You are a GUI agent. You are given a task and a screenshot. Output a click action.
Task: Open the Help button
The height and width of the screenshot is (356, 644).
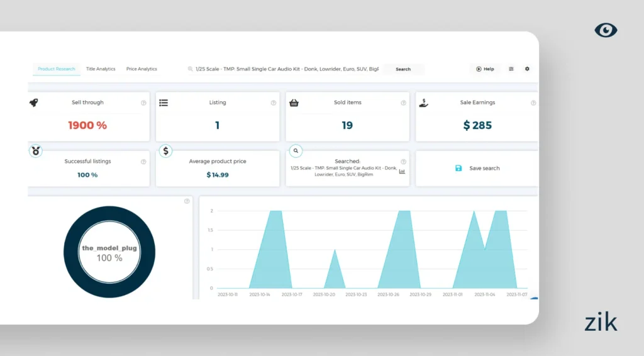(x=485, y=69)
